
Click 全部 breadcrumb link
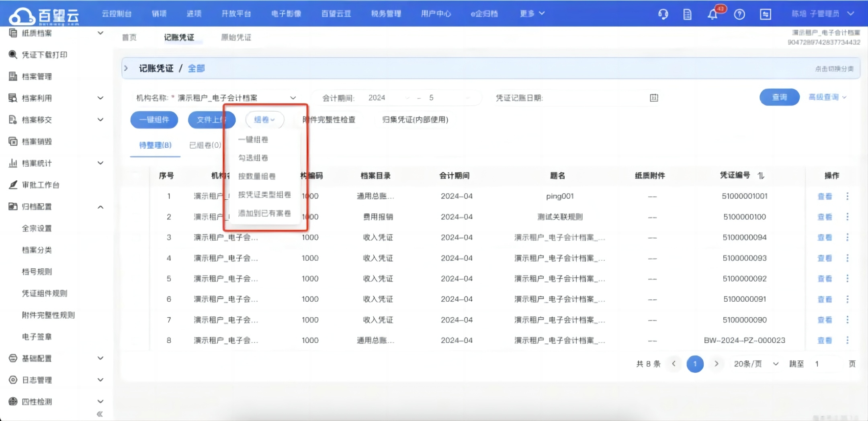tap(196, 68)
